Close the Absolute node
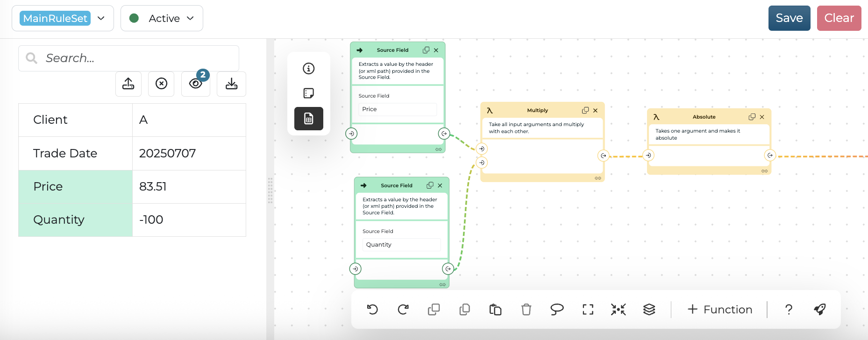The width and height of the screenshot is (868, 340). point(762,117)
